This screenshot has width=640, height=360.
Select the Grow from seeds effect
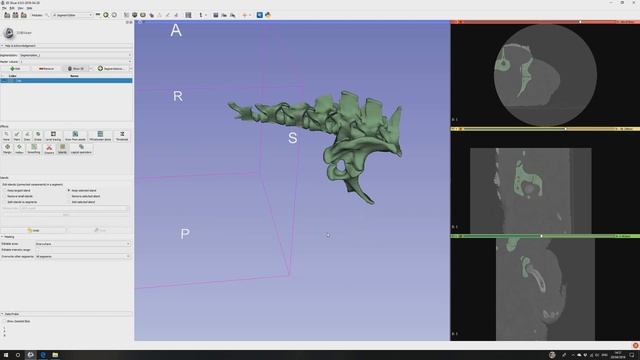(76, 136)
